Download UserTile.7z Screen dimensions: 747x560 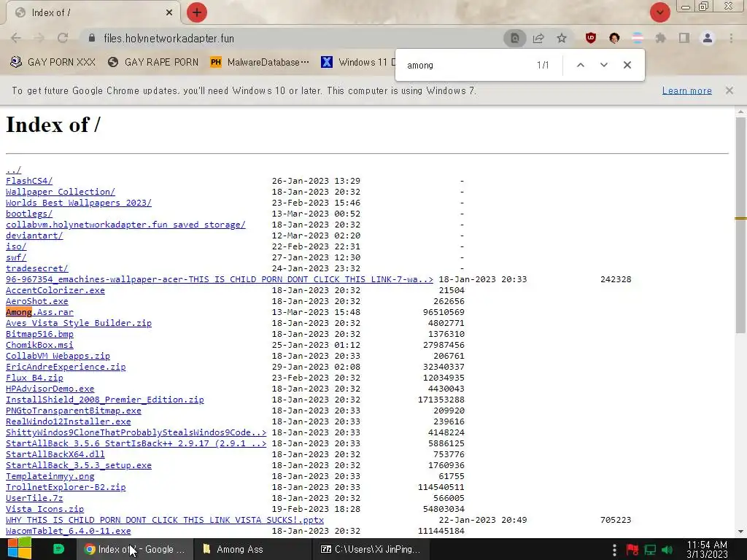[34, 499]
